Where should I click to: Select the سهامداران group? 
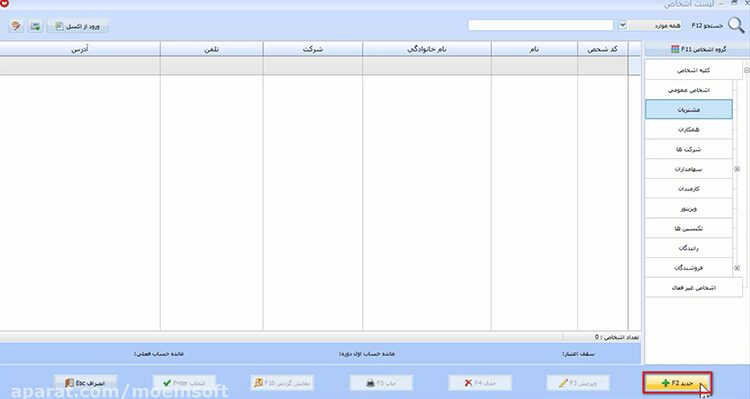[x=689, y=169]
